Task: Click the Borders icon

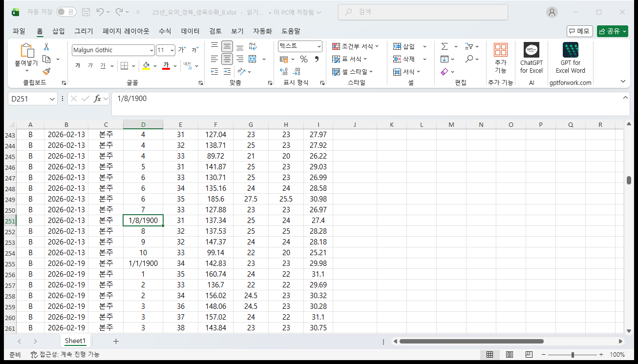Action: [124, 65]
